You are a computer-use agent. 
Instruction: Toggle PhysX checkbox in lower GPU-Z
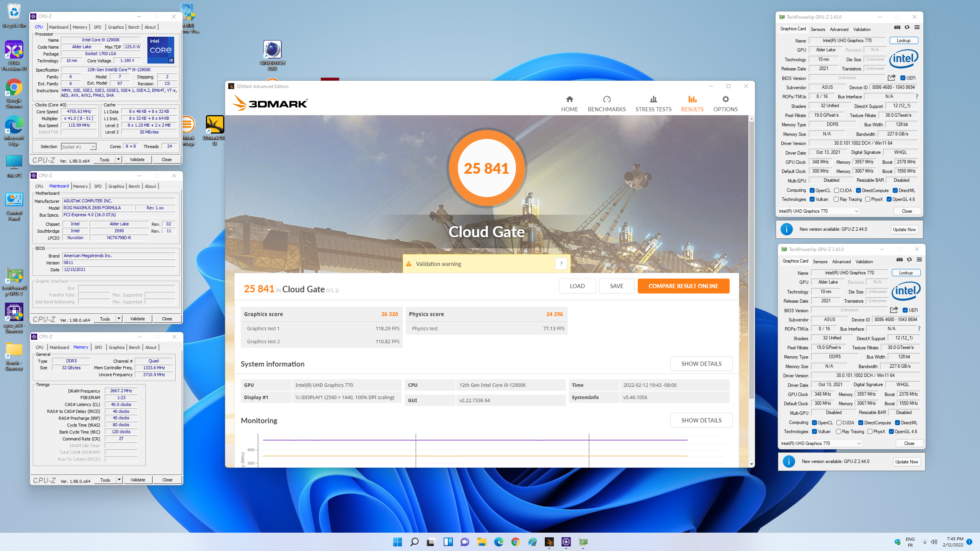pyautogui.click(x=870, y=432)
